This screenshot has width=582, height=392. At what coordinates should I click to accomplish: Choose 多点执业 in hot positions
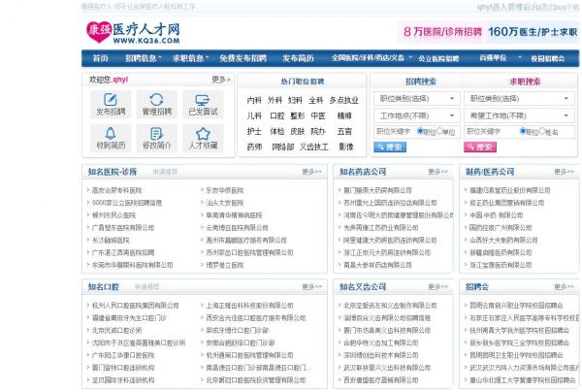tap(344, 100)
